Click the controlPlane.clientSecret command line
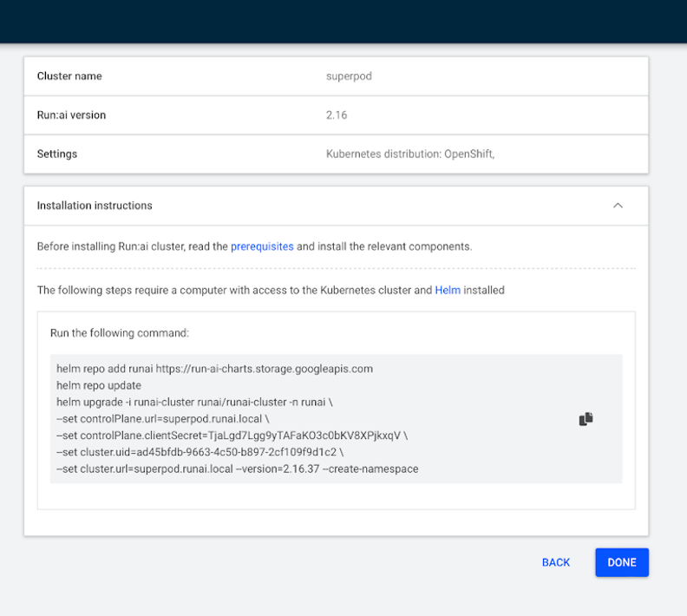 (232, 436)
